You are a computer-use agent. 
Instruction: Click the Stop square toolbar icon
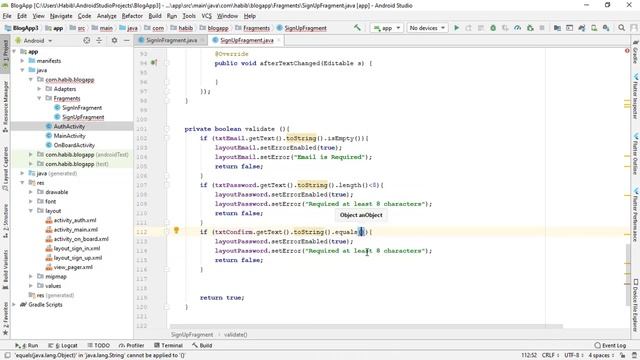542,28
